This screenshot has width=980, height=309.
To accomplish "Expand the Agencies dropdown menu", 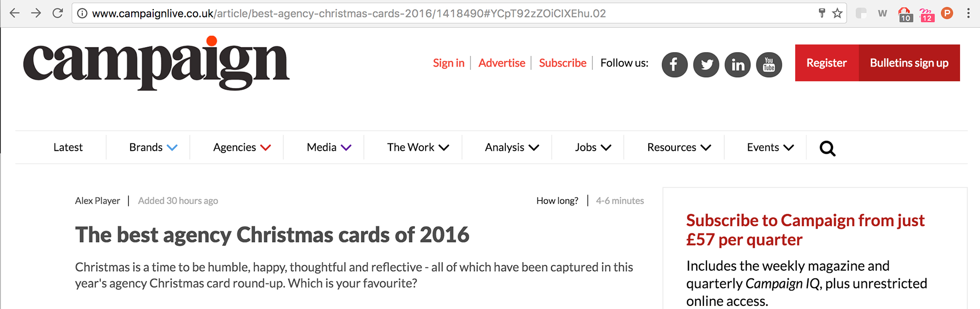I will pyautogui.click(x=242, y=148).
